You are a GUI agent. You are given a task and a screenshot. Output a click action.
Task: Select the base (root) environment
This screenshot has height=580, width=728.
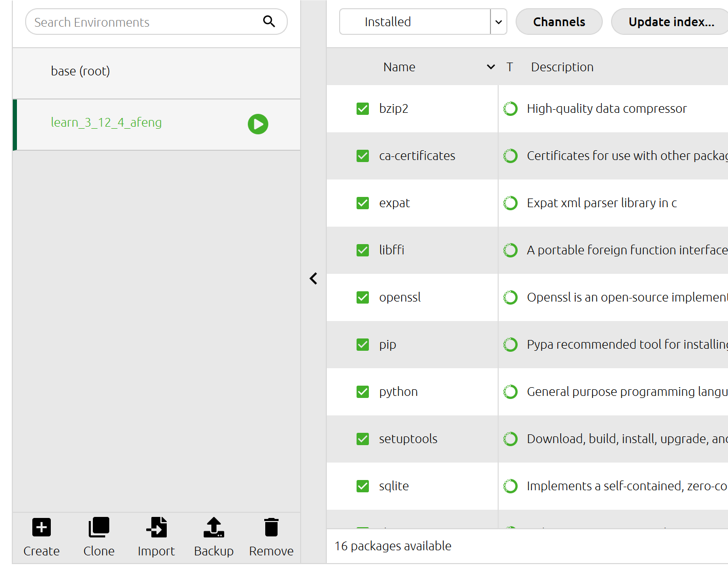[x=81, y=71]
